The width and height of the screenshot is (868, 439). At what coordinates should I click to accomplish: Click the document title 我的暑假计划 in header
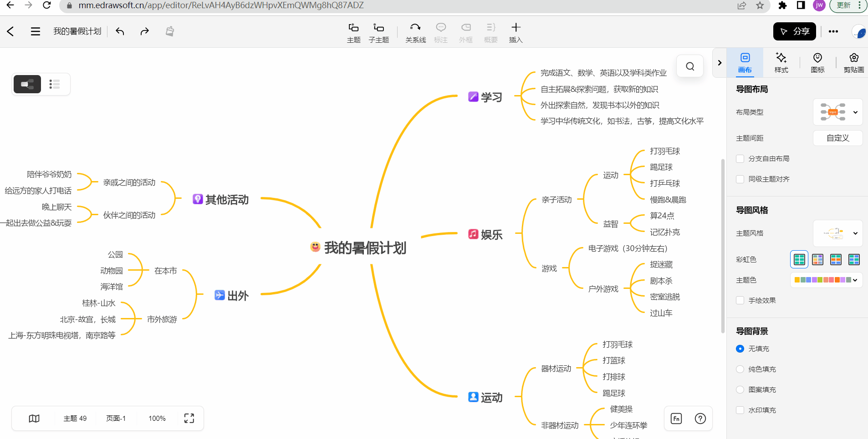pos(77,31)
